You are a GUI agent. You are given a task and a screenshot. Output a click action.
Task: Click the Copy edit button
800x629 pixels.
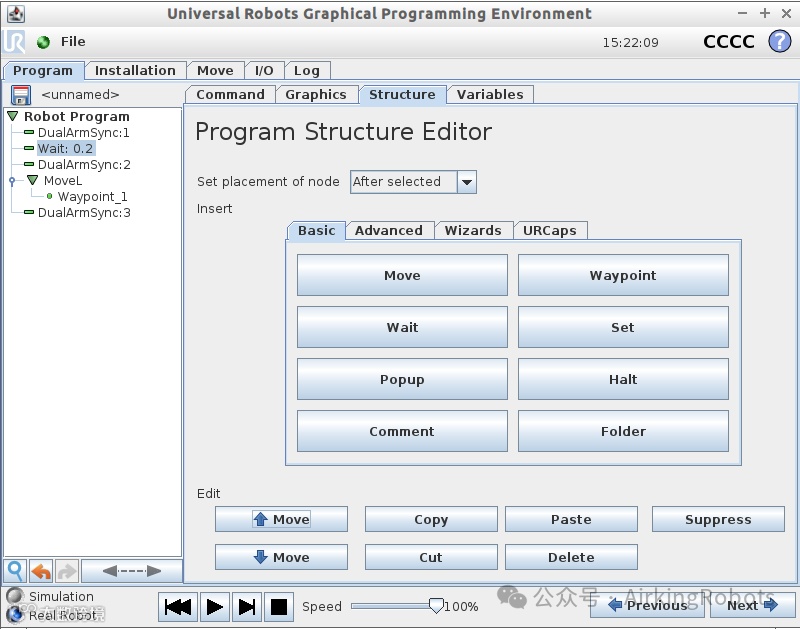431,519
